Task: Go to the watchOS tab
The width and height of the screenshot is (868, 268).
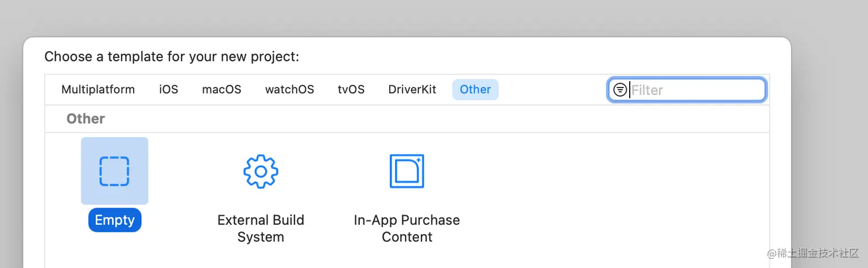Action: pyautogui.click(x=289, y=90)
